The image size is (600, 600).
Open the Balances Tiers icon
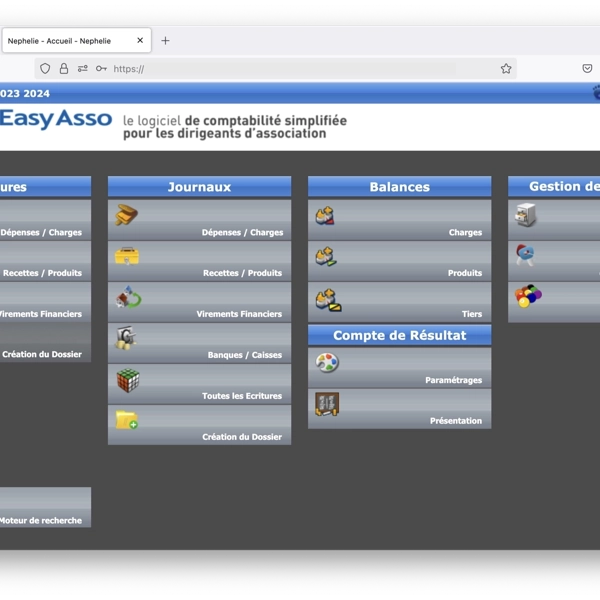point(328,300)
